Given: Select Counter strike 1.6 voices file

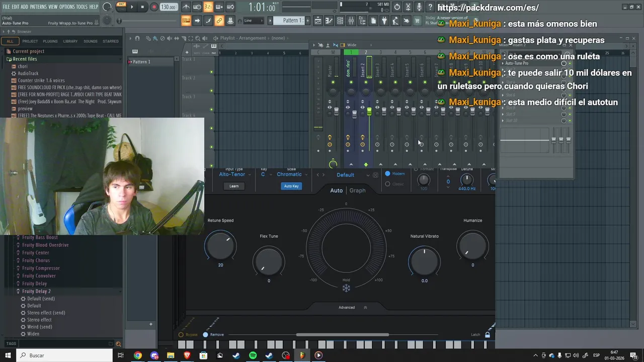Looking at the screenshot, I should 41,80.
